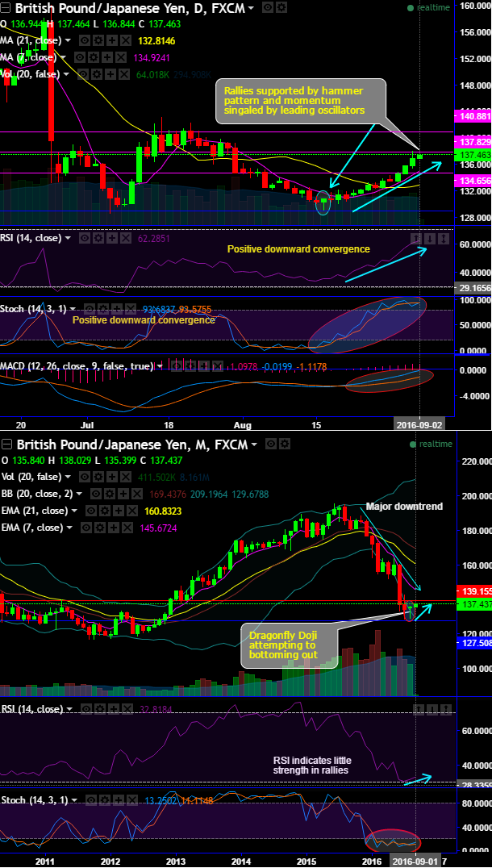Click the daily MA 21 value 132.8146
The height and width of the screenshot is (868, 492).
156,40
